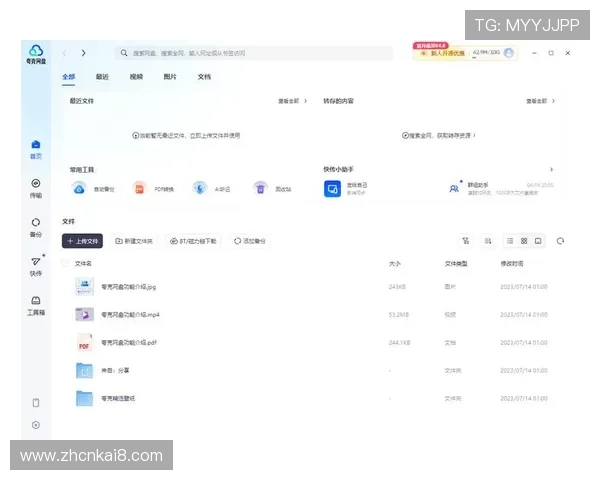Image resolution: width=600 pixels, height=480 pixels.
Task: Switch to the 文档 tab
Action: 204,77
